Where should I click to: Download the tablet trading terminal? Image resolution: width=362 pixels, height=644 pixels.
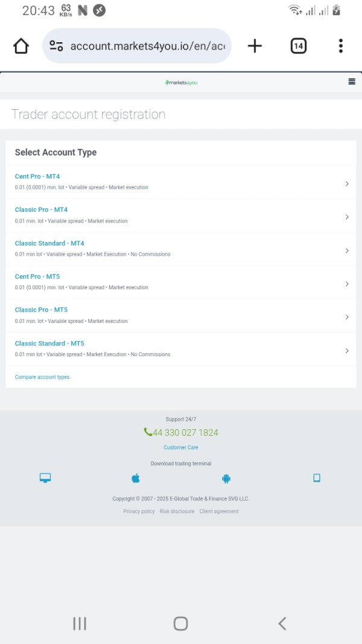click(316, 478)
